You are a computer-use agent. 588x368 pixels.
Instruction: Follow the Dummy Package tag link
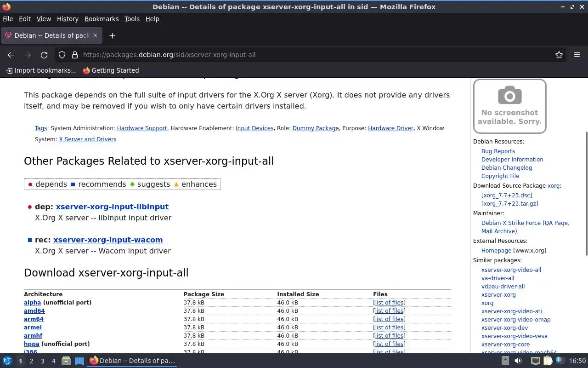[316, 128]
